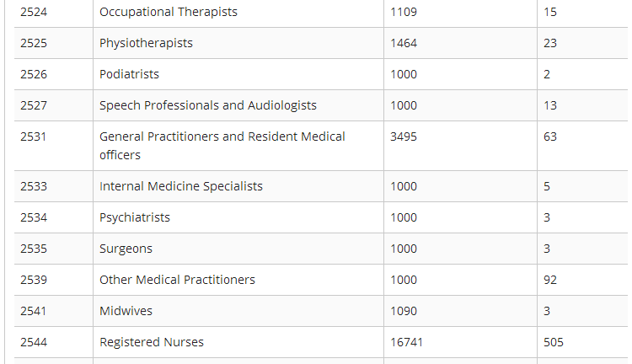Click Other Medical Practitioners entry

pos(177,280)
